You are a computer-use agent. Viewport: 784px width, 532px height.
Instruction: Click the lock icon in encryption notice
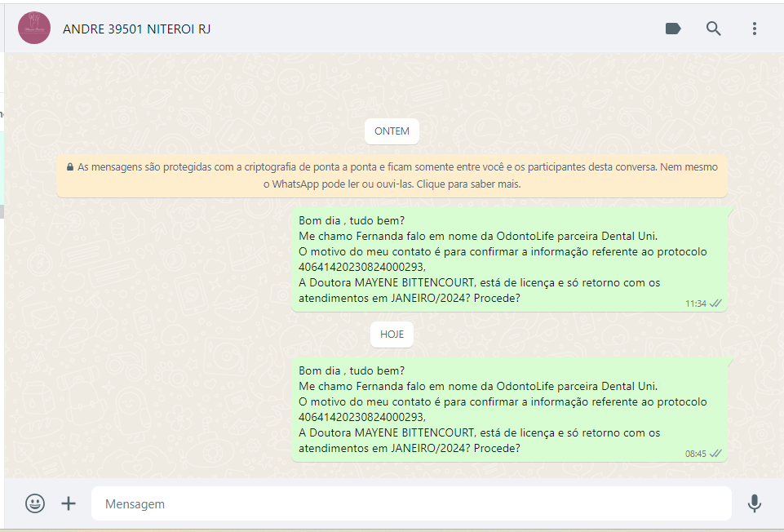pos(70,167)
